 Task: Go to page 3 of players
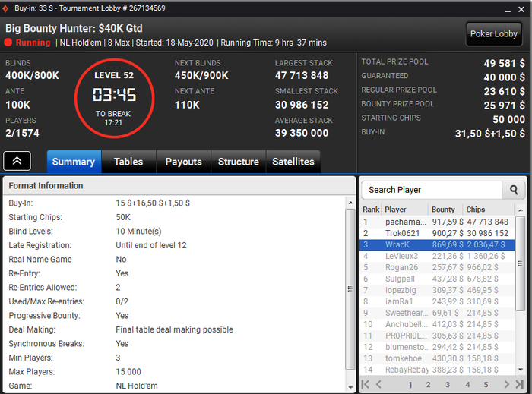tap(448, 385)
